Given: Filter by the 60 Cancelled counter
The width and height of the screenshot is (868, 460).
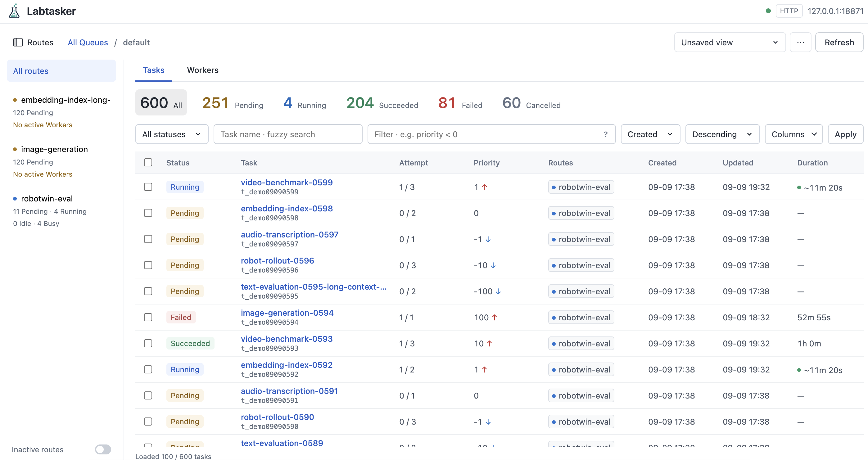Looking at the screenshot, I should [531, 103].
